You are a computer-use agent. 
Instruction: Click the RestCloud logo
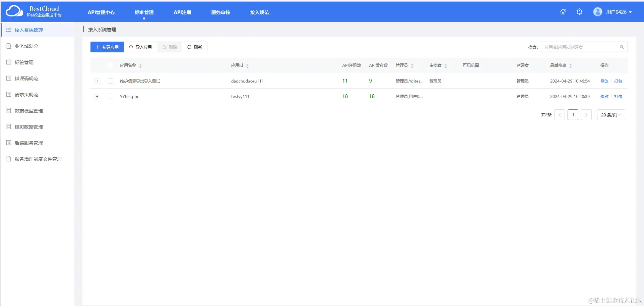(34, 11)
